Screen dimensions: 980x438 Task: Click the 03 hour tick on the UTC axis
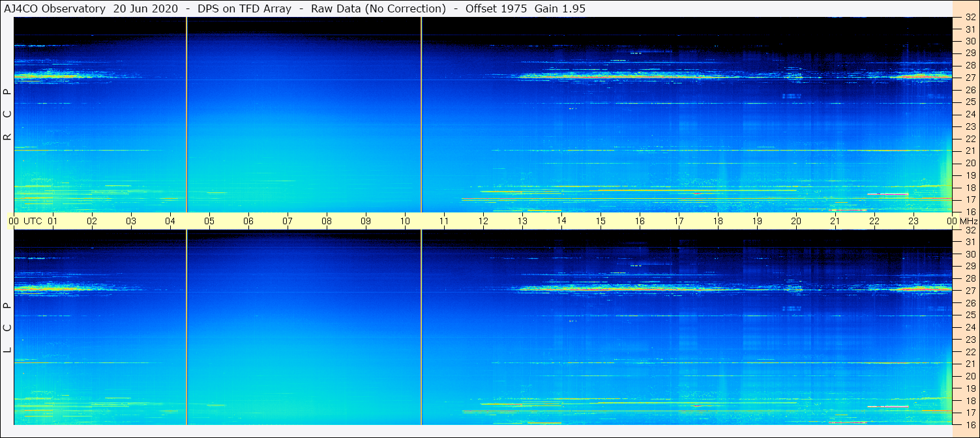tap(131, 221)
